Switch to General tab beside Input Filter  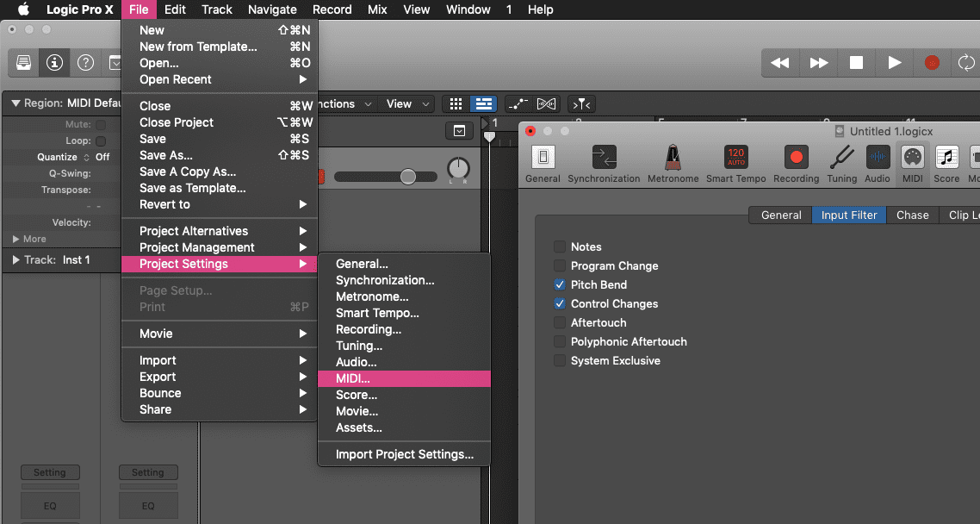tap(781, 215)
